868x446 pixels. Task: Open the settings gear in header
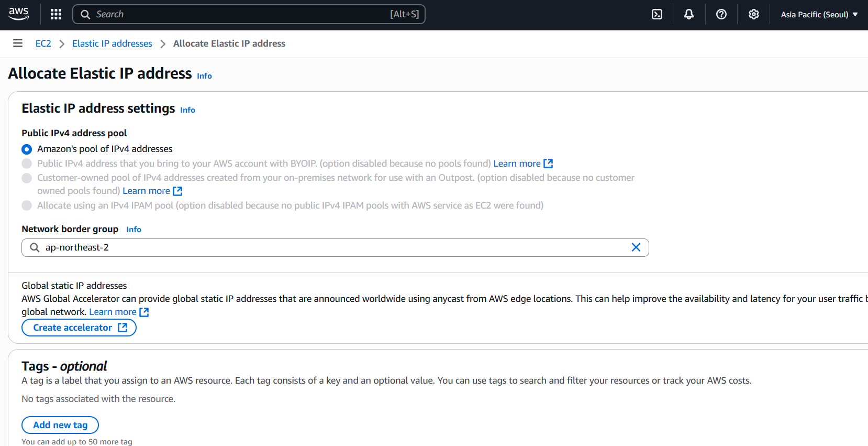point(754,14)
